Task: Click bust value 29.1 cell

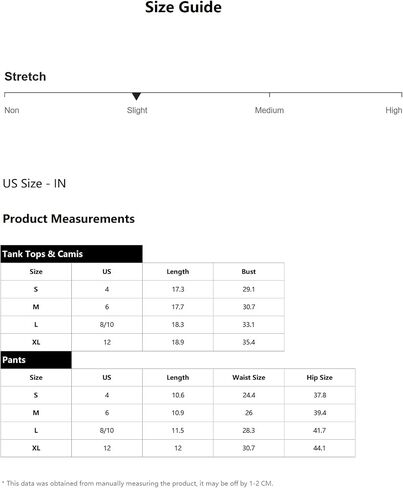Action: tap(249, 289)
